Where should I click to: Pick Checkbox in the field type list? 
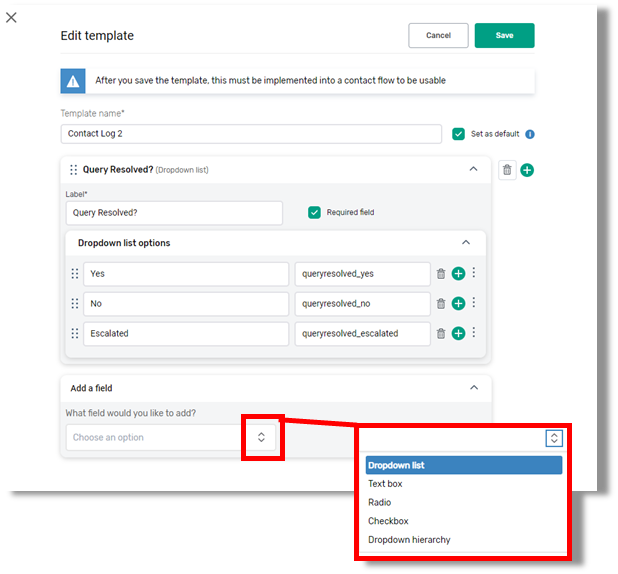tap(388, 521)
